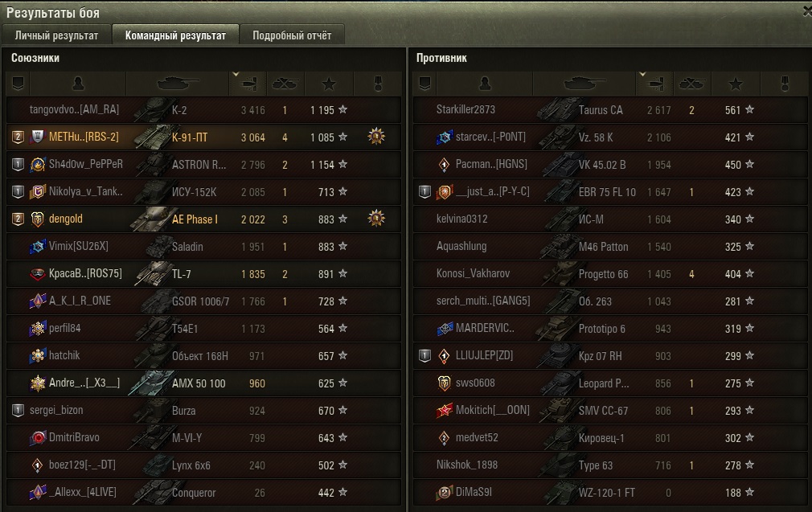
Task: Click Konosi_Vakharov's Progetto 66 row
Action: coord(610,273)
